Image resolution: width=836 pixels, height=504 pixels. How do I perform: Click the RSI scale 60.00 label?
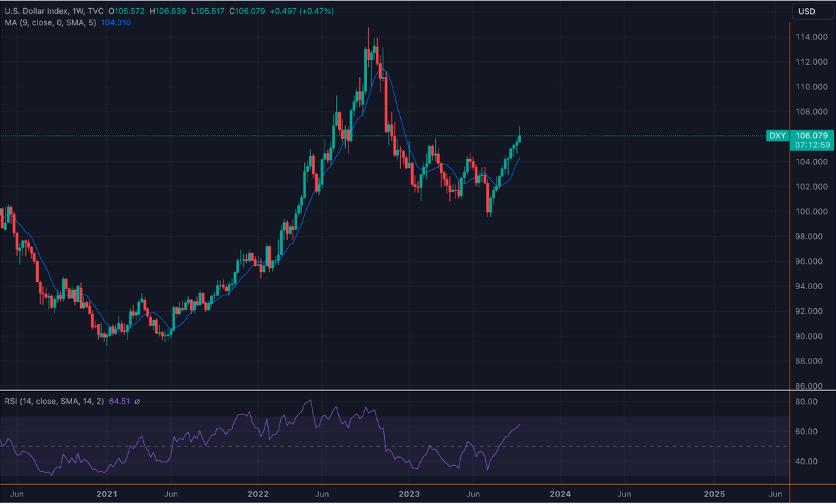[806, 432]
